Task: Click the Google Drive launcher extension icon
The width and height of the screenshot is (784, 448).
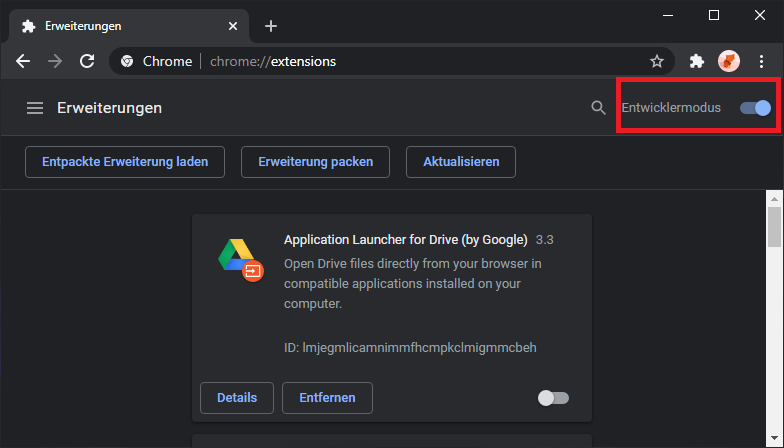Action: (240, 259)
